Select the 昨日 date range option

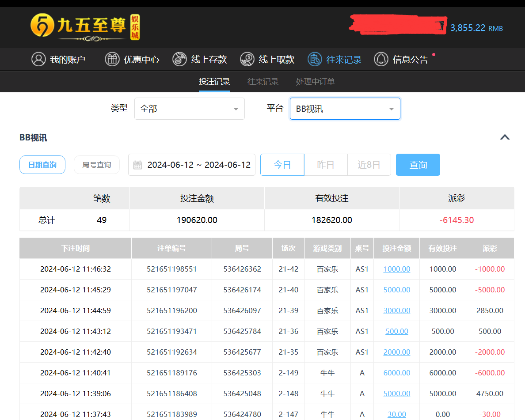pos(326,165)
